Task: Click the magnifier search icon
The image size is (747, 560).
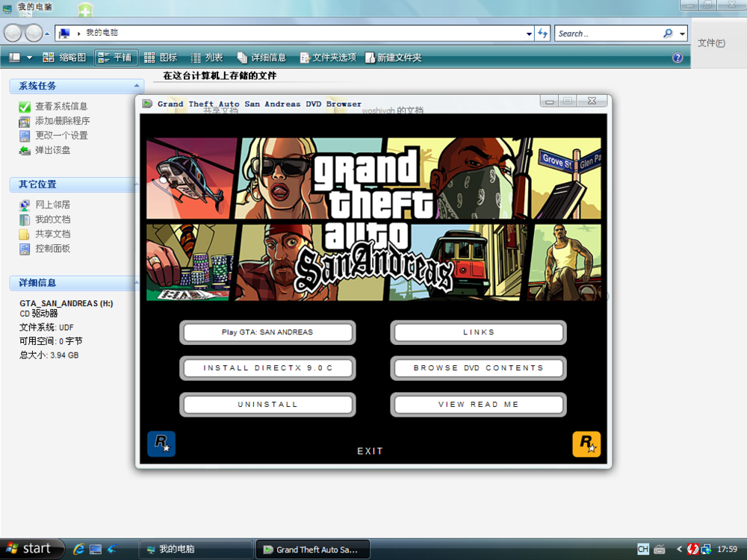Action: point(668,34)
